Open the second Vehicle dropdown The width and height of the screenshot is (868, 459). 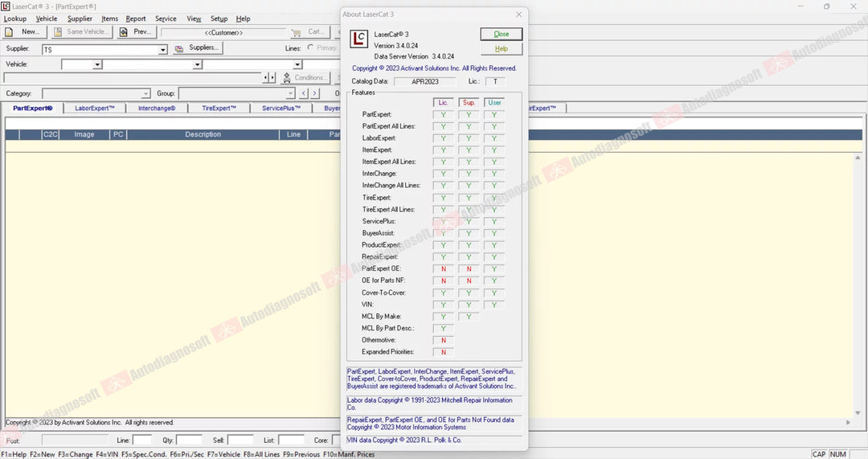[197, 65]
